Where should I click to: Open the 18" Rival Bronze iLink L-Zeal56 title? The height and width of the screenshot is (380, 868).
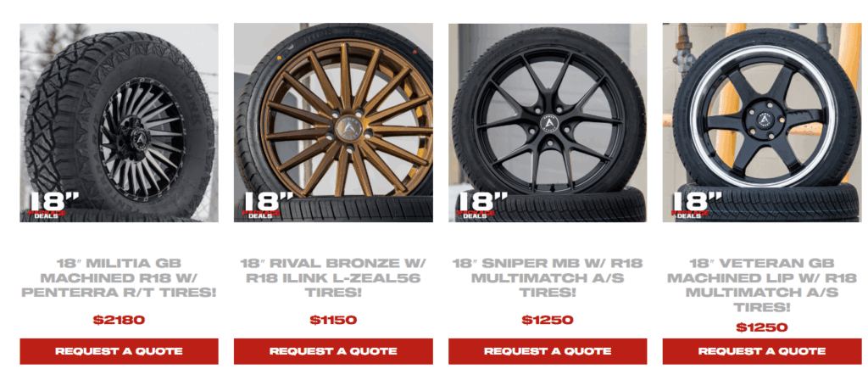coord(333,277)
